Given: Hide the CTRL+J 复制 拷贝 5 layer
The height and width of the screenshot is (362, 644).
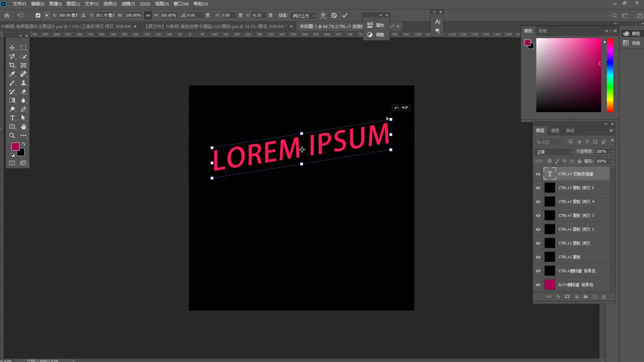Looking at the screenshot, I should click(538, 188).
